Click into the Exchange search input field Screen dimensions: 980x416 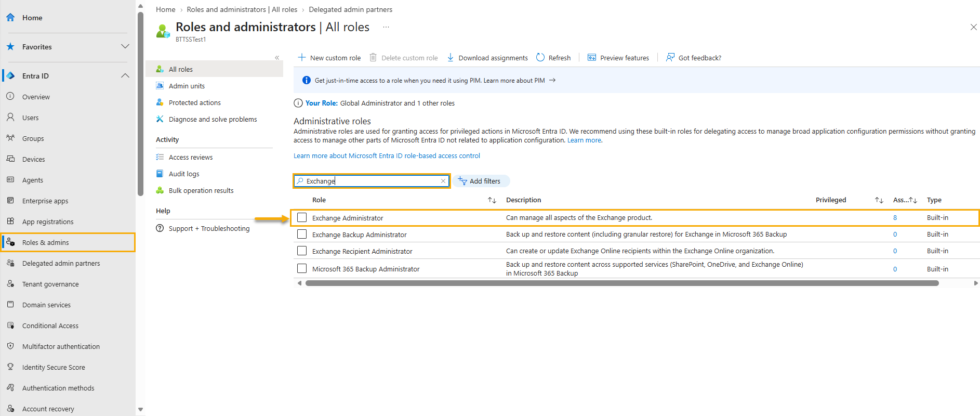point(372,181)
